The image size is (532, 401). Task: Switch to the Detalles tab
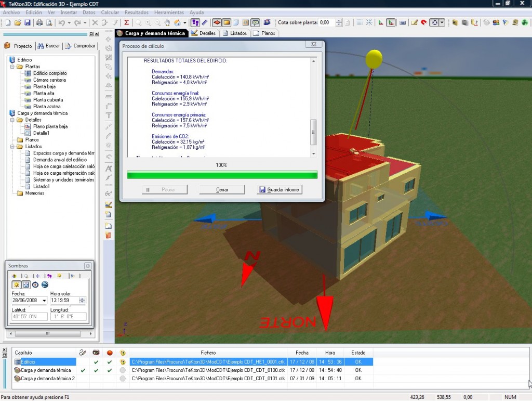tap(203, 33)
